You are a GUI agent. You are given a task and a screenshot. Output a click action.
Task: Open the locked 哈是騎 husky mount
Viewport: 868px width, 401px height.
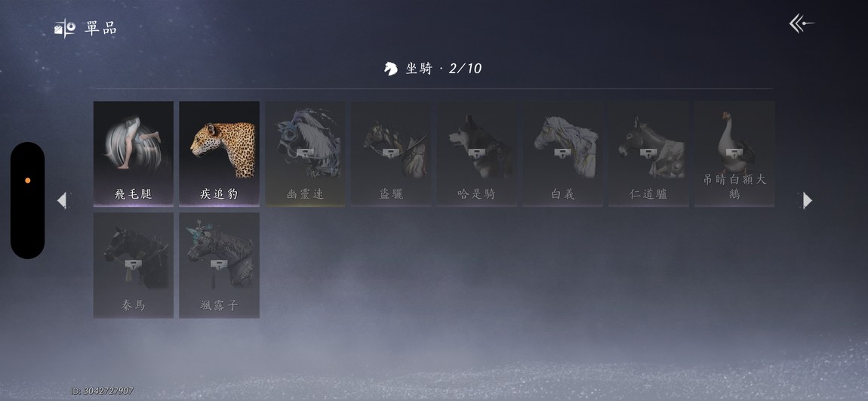[476, 154]
